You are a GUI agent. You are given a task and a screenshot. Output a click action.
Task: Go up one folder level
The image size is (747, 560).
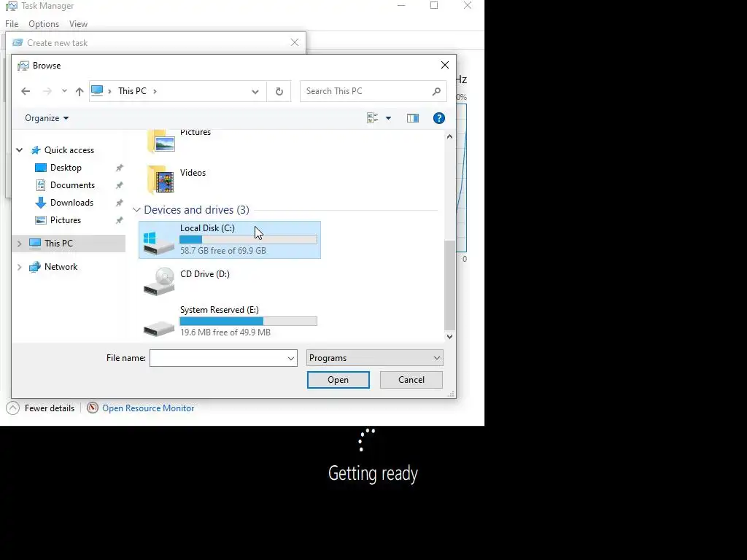pos(79,91)
